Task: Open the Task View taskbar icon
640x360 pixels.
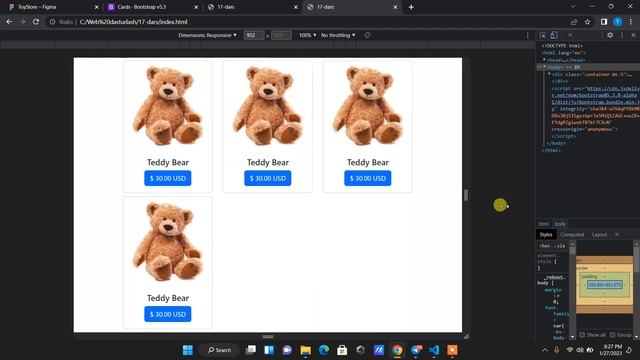Action: coord(251,350)
